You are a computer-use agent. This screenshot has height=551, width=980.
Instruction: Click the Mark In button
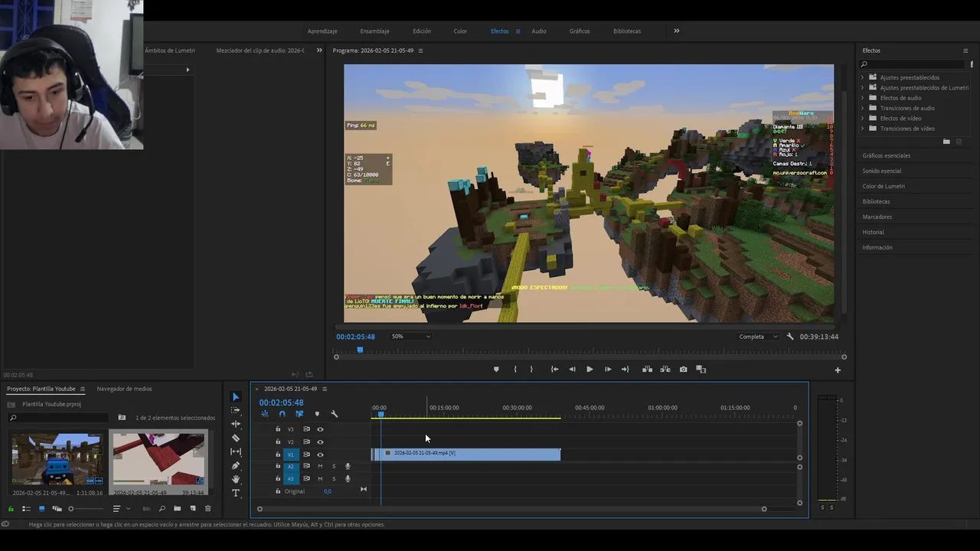coord(514,370)
